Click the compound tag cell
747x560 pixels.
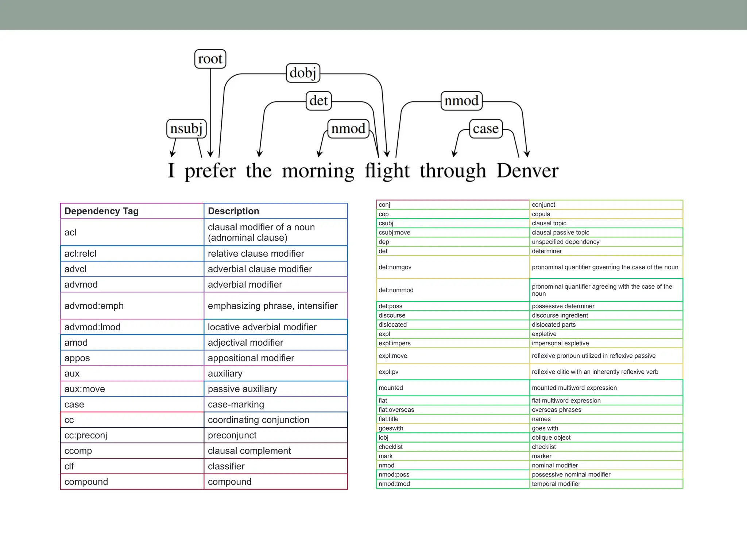[x=132, y=482]
